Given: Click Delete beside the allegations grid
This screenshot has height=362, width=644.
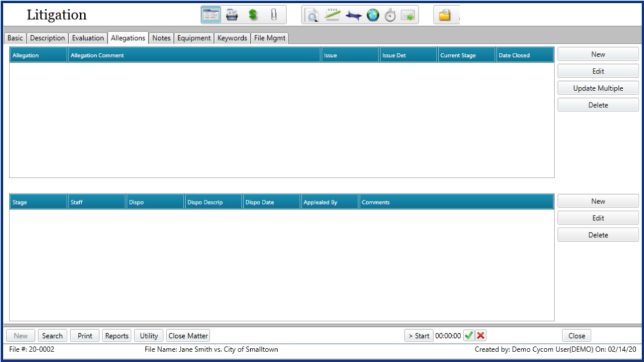Looking at the screenshot, I should click(x=598, y=105).
